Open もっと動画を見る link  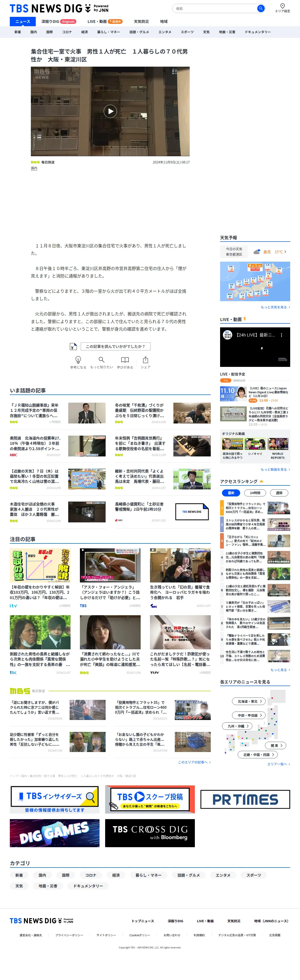coord(275,470)
